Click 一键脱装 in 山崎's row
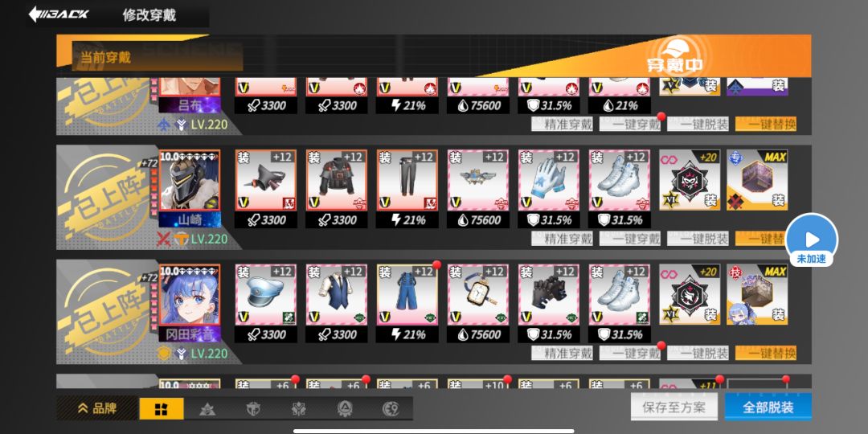 coord(698,239)
